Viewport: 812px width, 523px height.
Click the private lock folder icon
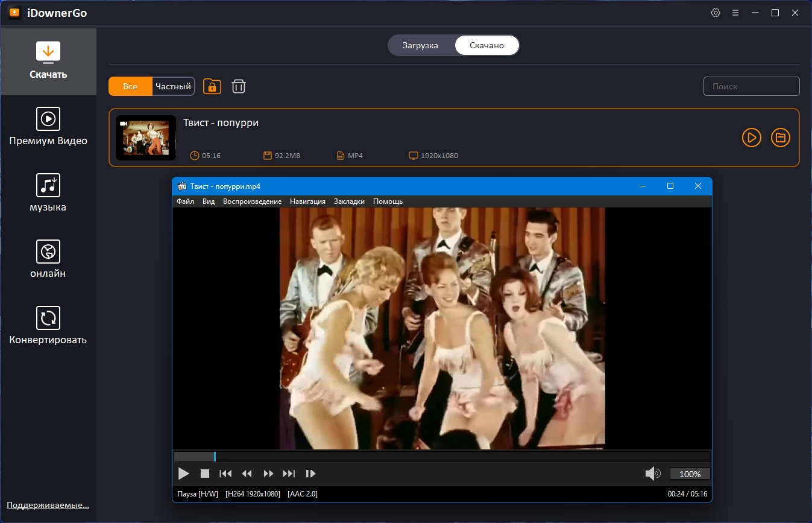pos(212,86)
